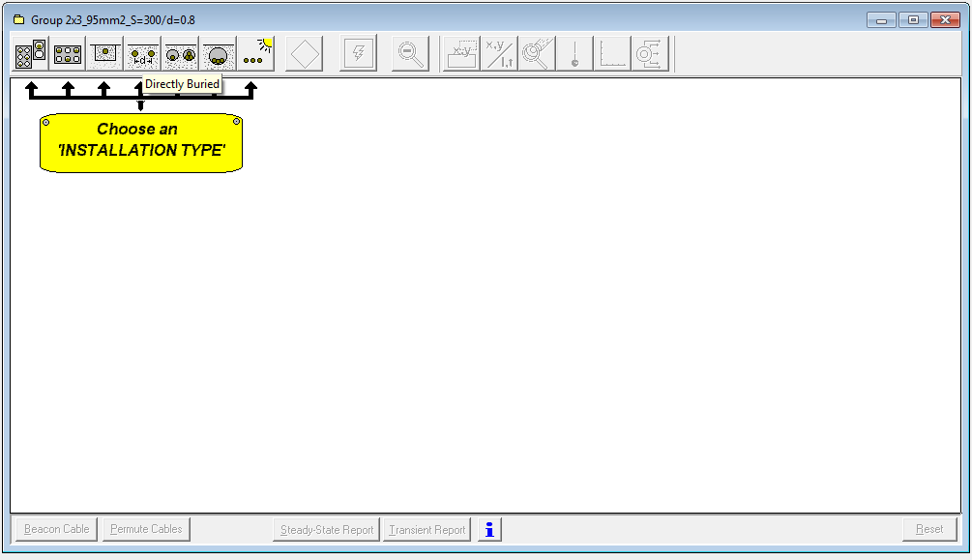This screenshot has width=972, height=560.
Task: Click the graph axes toolbar icon
Action: (612, 54)
